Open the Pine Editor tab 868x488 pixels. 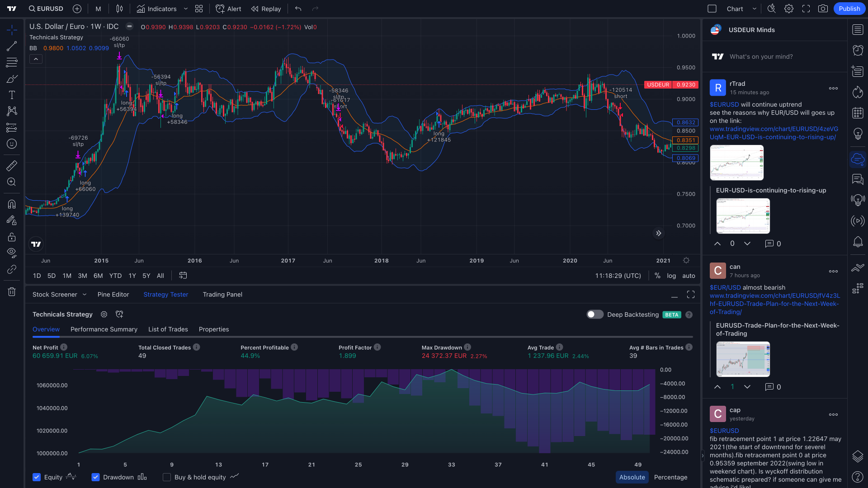pyautogui.click(x=113, y=294)
